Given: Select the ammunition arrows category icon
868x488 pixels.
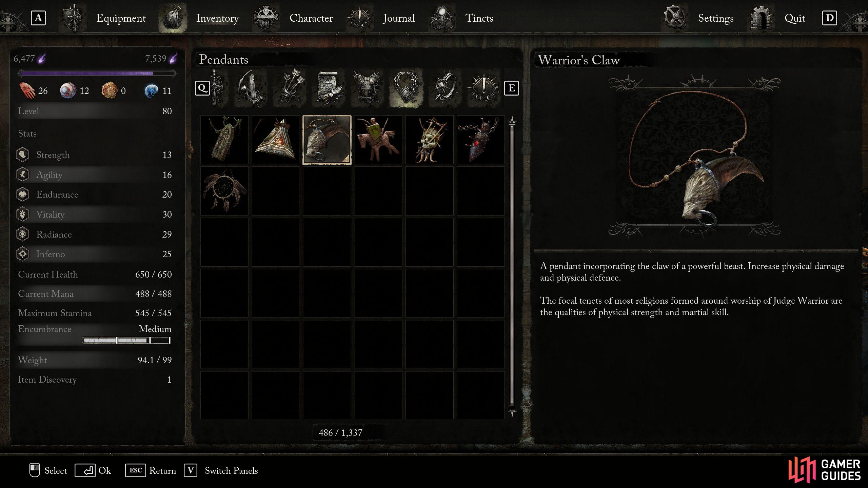Looking at the screenshot, I should (290, 88).
